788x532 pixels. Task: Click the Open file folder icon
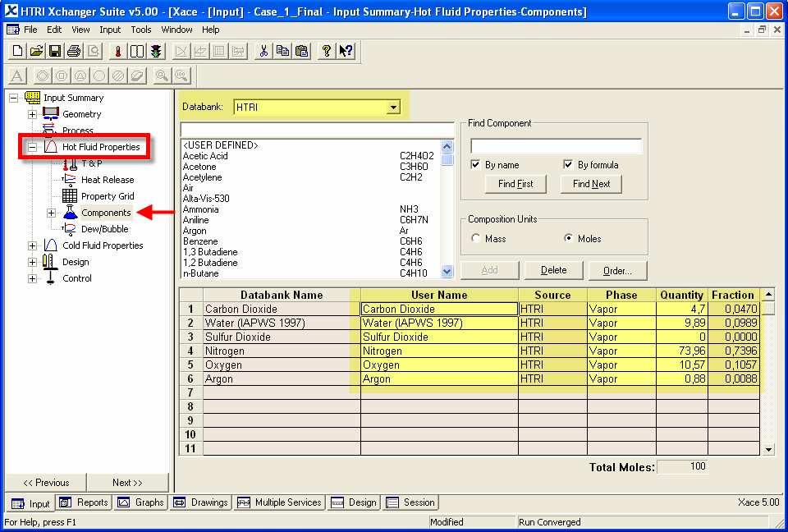tap(36, 51)
